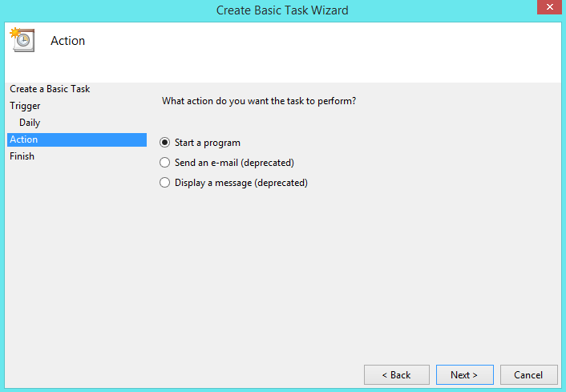This screenshot has height=392, width=566.
Task: Choose the Send an e-mail radio button
Action: (x=165, y=163)
